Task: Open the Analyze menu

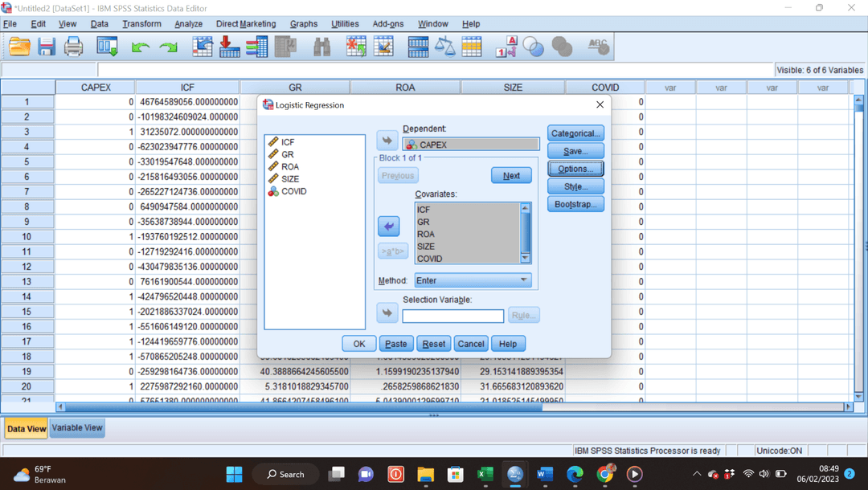Action: (188, 24)
